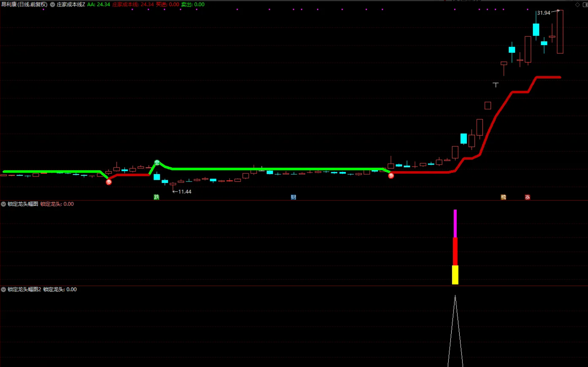Click the red 涨 event marker

pos(527,197)
